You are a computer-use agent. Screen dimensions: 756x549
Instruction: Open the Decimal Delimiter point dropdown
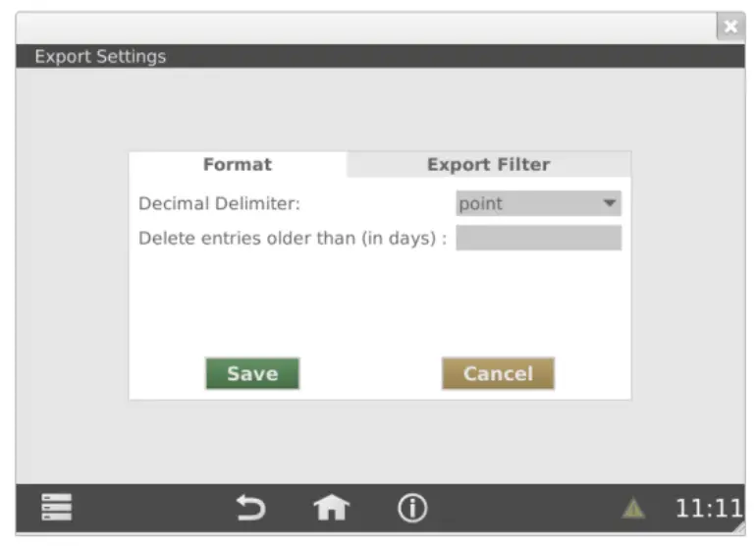[x=539, y=203]
